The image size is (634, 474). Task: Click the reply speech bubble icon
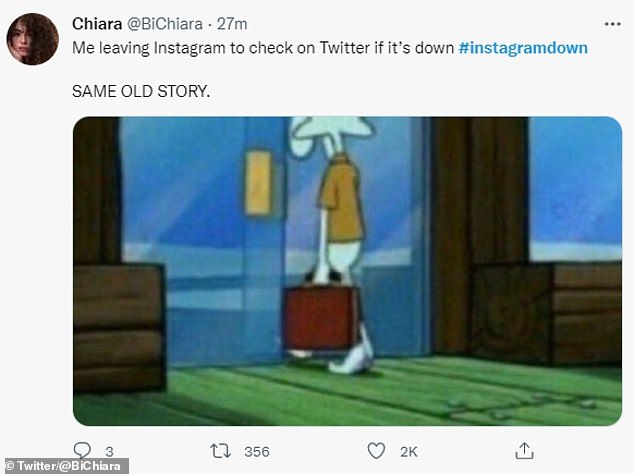tap(83, 450)
